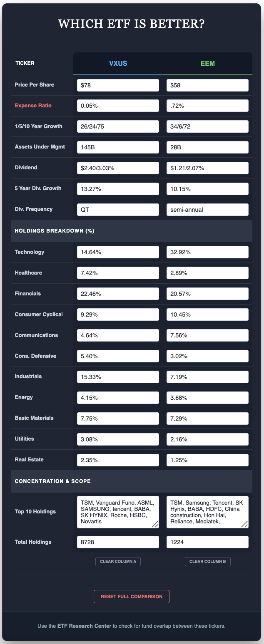Click the VXUS ticker header field

pyautogui.click(x=118, y=64)
